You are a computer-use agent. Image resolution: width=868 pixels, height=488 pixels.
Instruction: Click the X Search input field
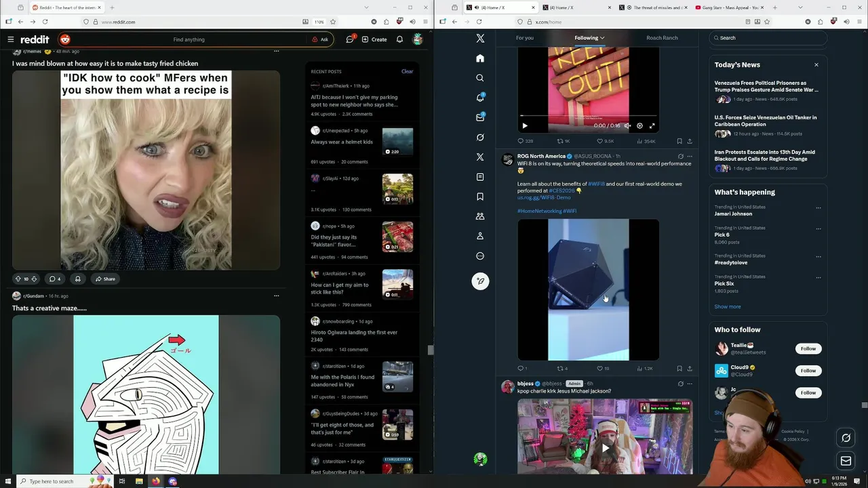point(768,38)
